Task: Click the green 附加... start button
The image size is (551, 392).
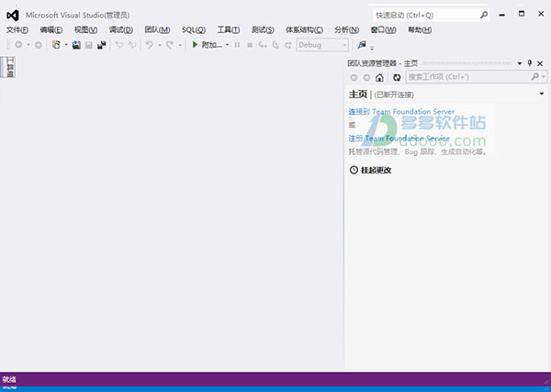Action: click(207, 45)
